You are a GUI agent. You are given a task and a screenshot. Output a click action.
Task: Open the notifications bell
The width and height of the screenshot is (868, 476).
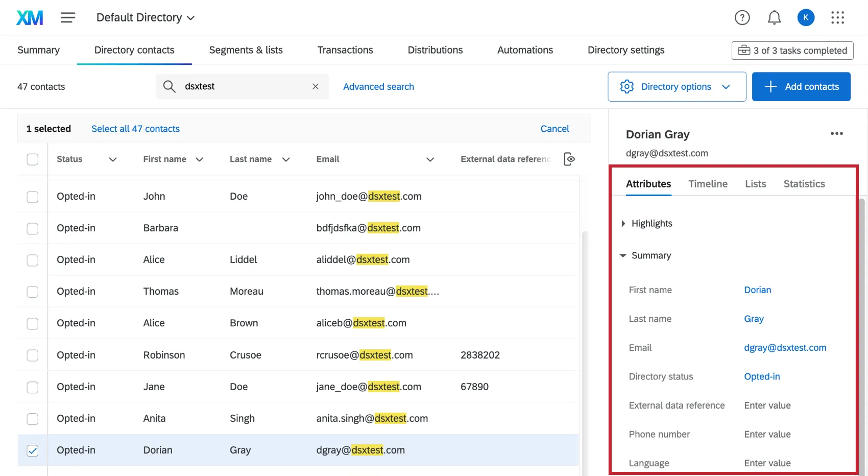pyautogui.click(x=774, y=17)
